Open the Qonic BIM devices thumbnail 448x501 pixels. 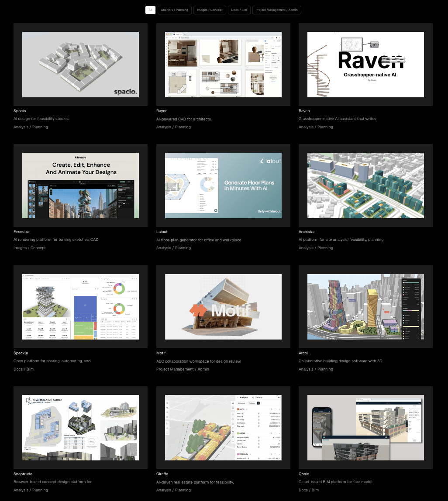pos(365,428)
